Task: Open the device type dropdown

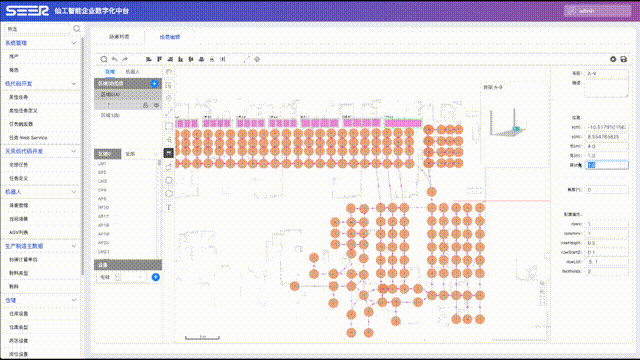Action: (121, 277)
